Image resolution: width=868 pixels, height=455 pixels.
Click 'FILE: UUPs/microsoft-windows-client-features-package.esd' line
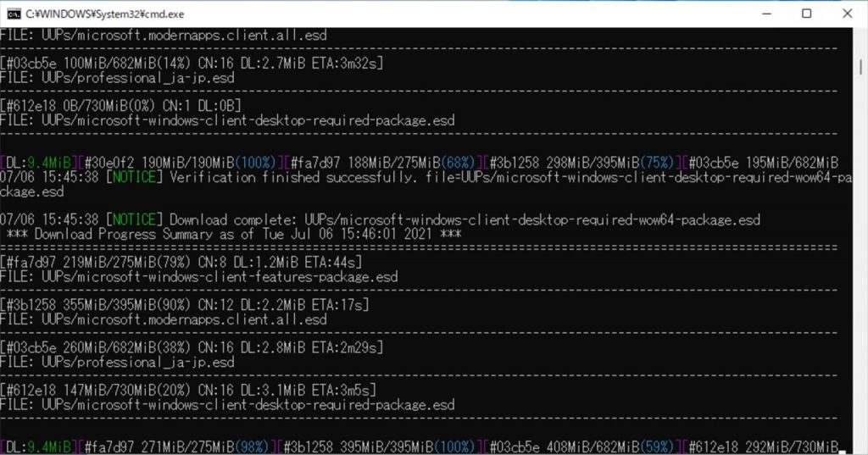point(198,276)
